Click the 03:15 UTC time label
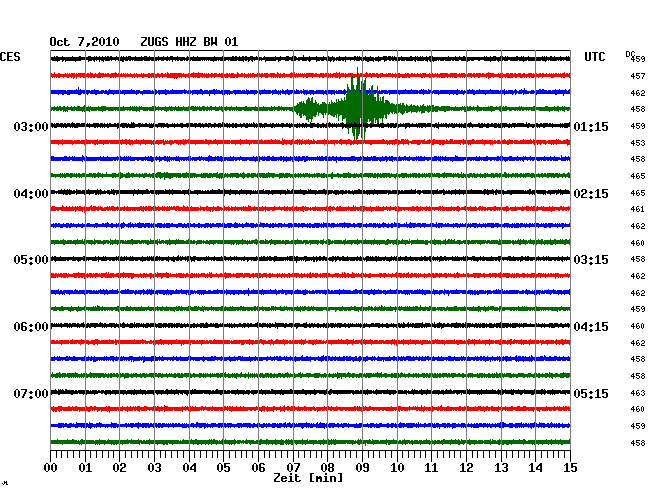The width and height of the screenshot is (650, 494). (x=591, y=260)
